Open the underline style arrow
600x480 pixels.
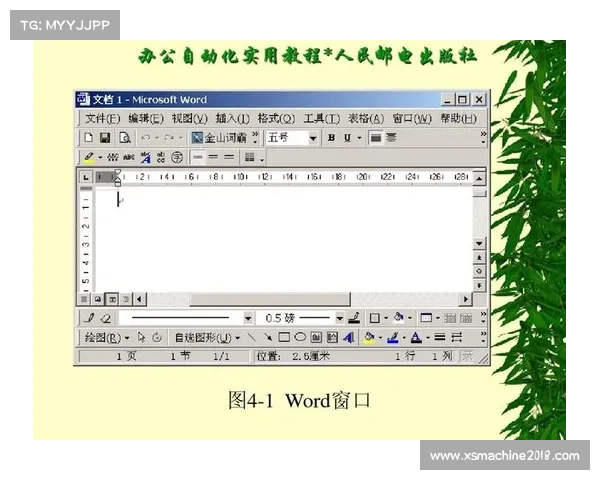coord(359,137)
